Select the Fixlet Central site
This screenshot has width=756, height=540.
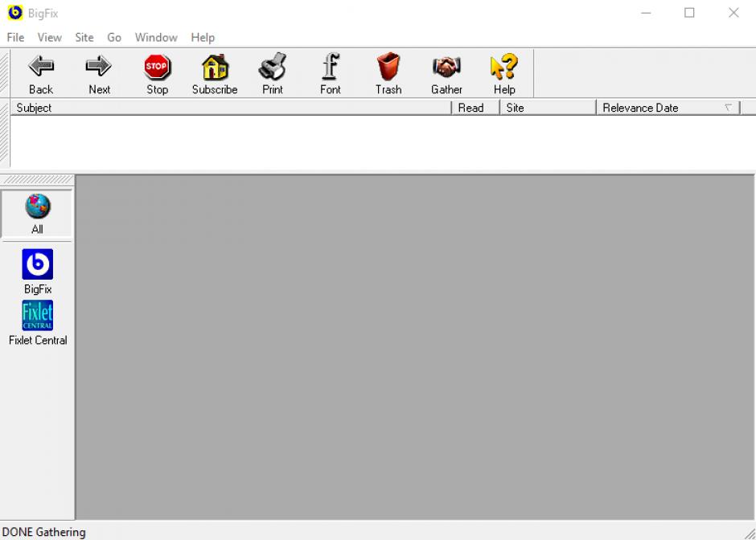[x=38, y=323]
